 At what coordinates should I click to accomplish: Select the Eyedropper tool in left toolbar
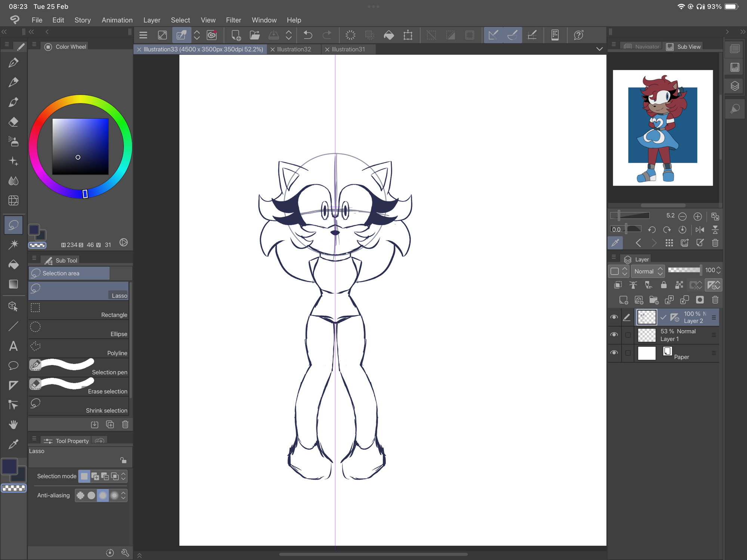coord(13,444)
